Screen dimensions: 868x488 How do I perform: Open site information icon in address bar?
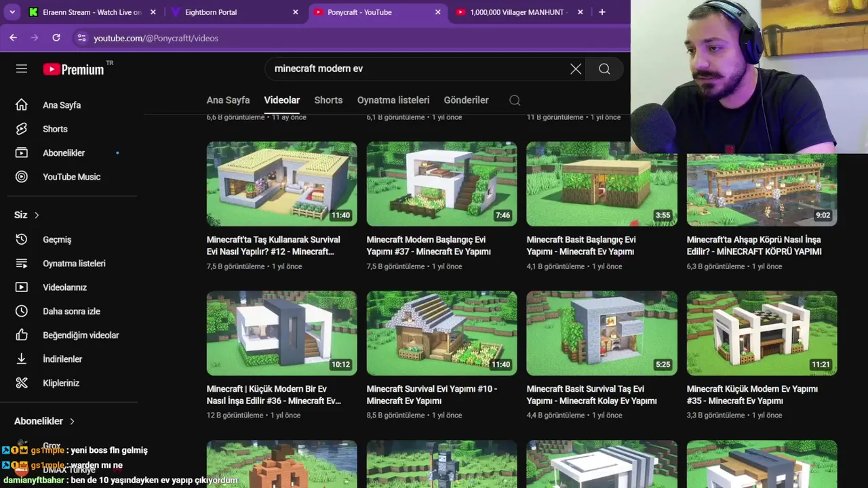81,38
